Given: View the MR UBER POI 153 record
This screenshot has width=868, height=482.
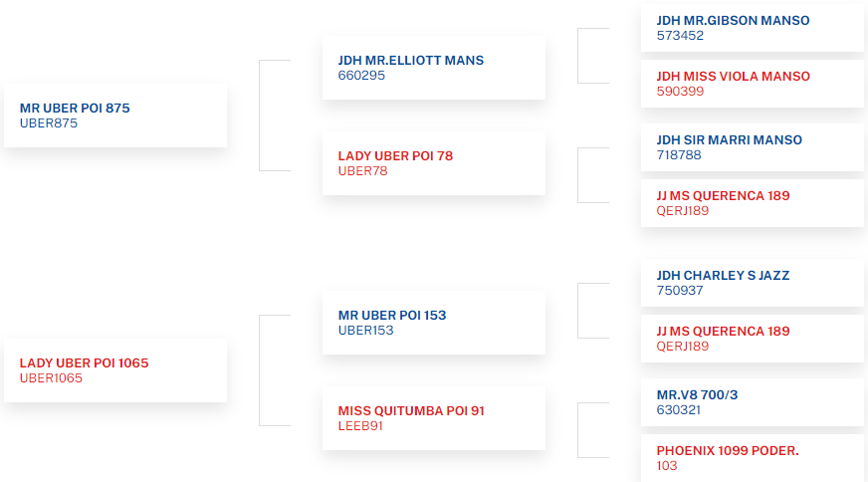Looking at the screenshot, I should 433,323.
